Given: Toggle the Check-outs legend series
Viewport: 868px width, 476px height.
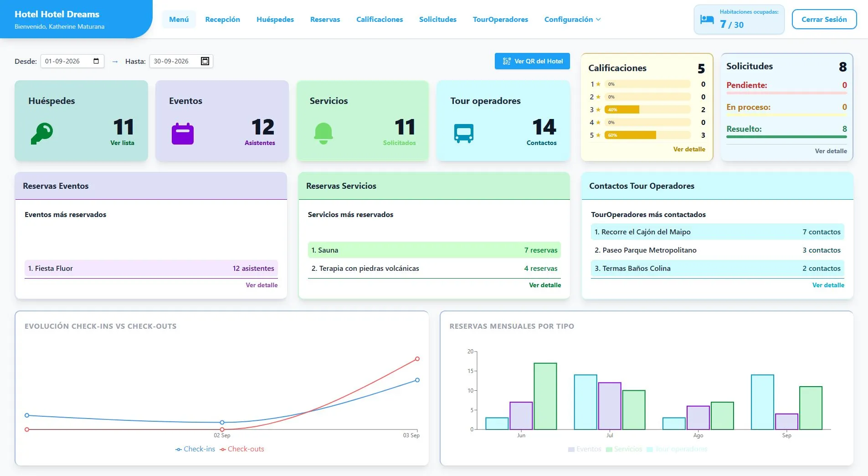Looking at the screenshot, I should 242,449.
